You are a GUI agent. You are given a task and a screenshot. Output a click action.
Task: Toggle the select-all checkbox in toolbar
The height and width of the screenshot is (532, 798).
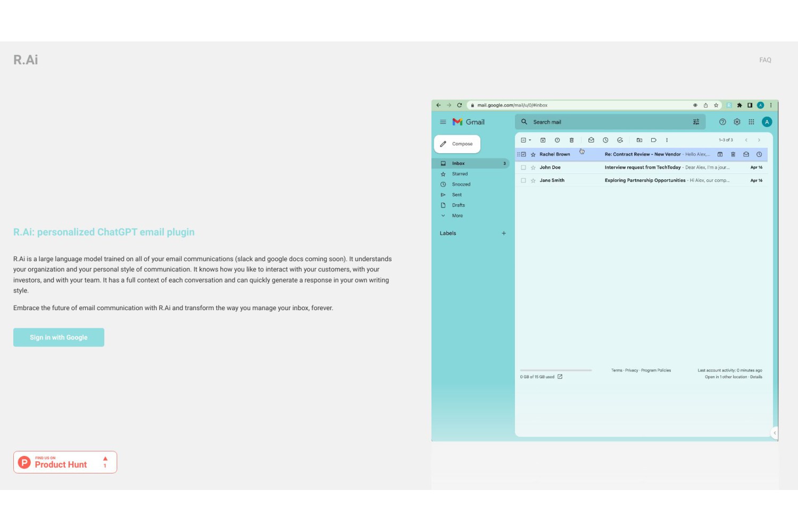[523, 140]
